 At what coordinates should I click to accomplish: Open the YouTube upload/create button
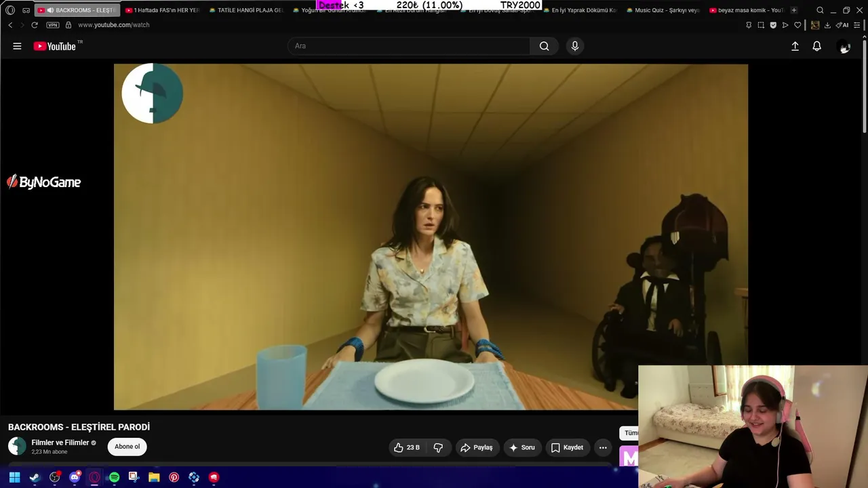[795, 46]
